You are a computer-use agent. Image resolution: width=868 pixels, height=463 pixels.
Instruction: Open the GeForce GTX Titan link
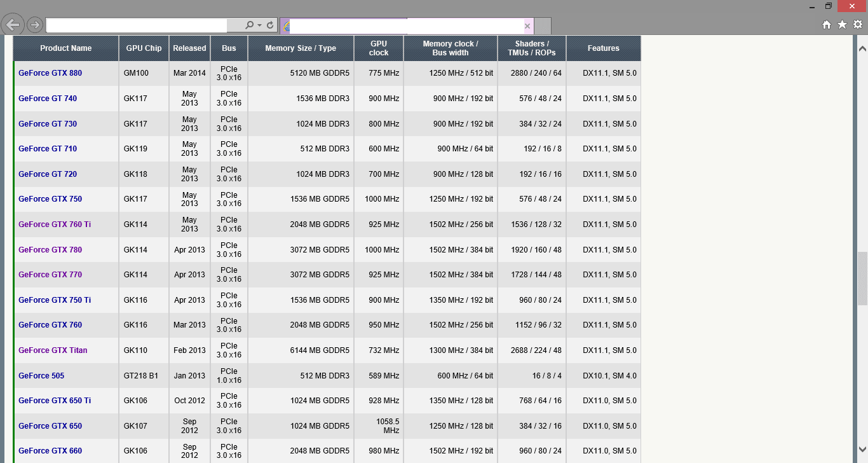point(53,350)
